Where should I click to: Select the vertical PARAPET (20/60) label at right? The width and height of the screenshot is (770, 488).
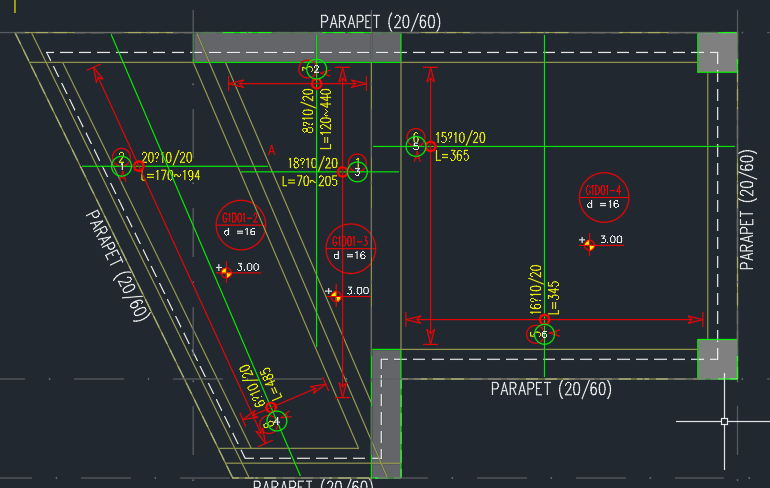coord(747,211)
